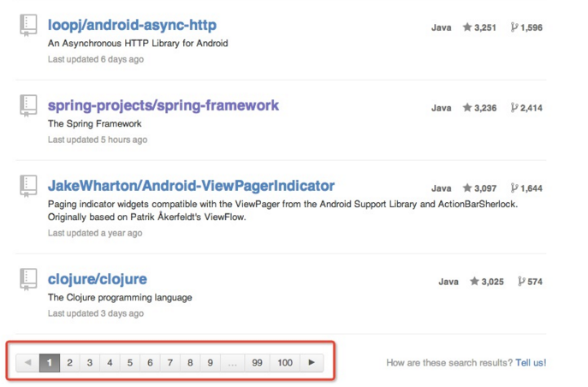
Task: View forks count 574 for clojure
Action: [530, 282]
